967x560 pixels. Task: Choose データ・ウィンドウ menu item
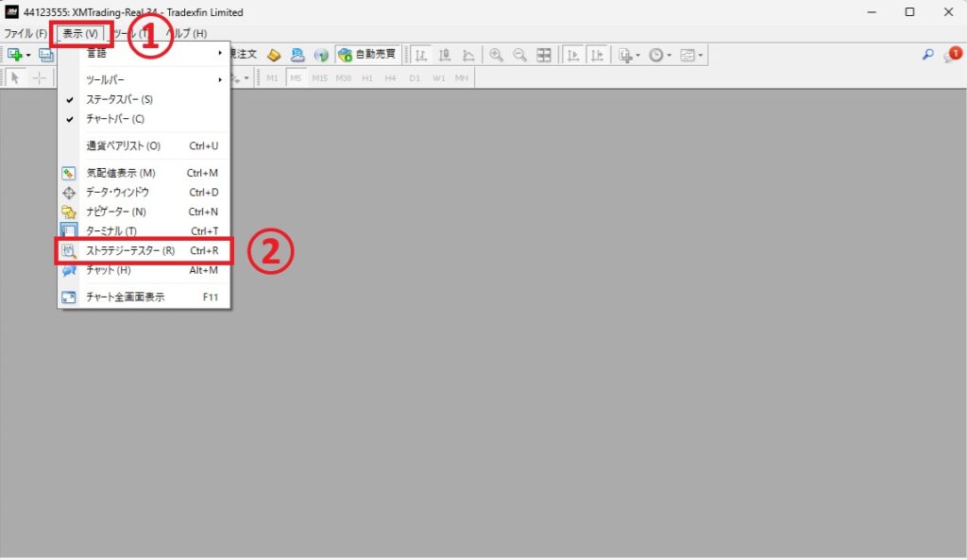tap(144, 193)
